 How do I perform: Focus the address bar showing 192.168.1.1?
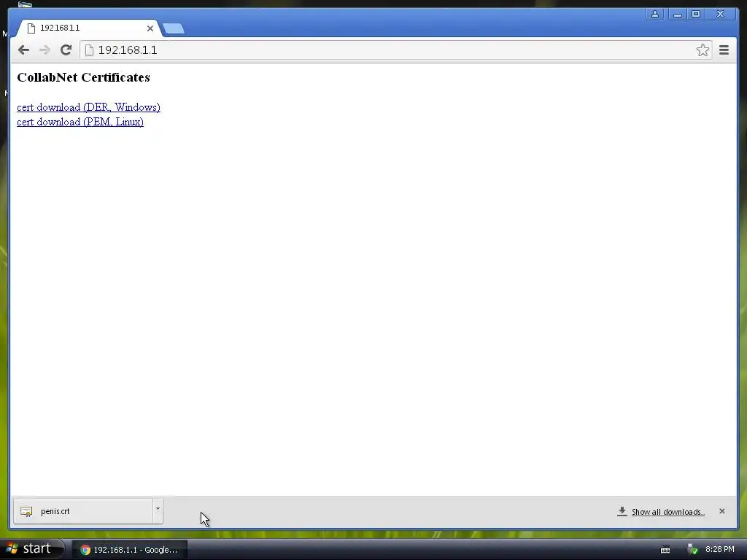click(x=395, y=50)
